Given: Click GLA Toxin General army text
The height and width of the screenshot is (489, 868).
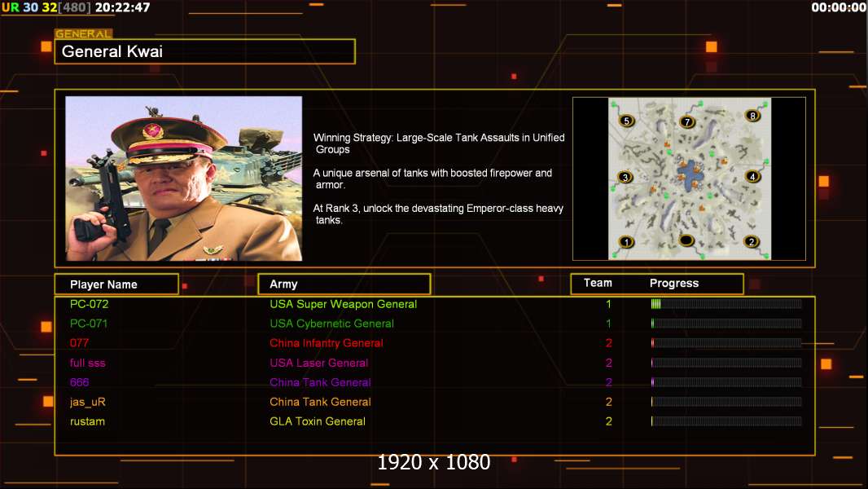Looking at the screenshot, I should pos(318,421).
